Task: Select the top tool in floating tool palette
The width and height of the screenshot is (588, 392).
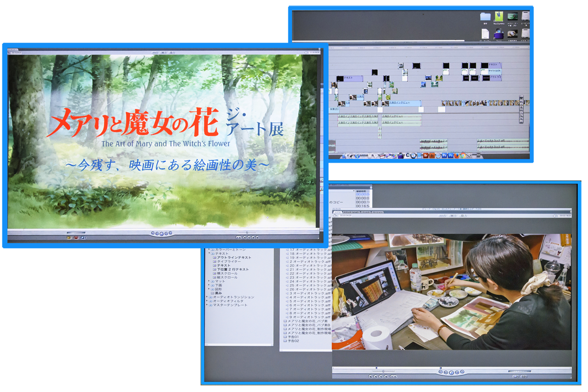Action: click(x=521, y=98)
